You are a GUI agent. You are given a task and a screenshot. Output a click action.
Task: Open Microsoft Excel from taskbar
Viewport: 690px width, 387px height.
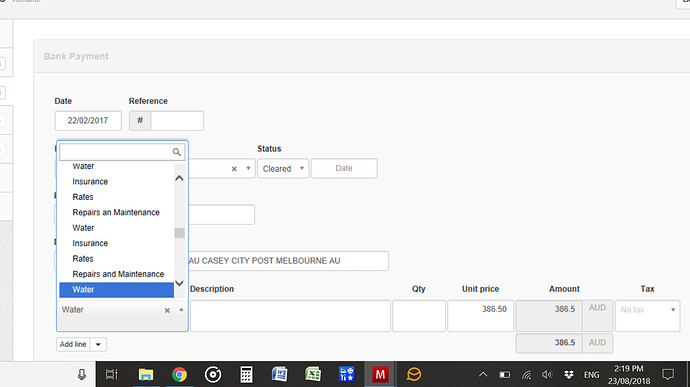[313, 375]
